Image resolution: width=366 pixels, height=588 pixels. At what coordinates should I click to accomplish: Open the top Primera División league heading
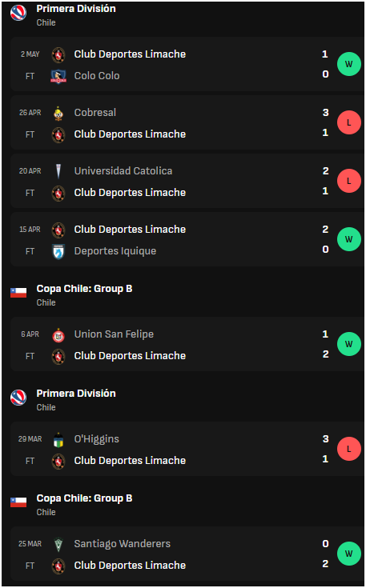[76, 9]
